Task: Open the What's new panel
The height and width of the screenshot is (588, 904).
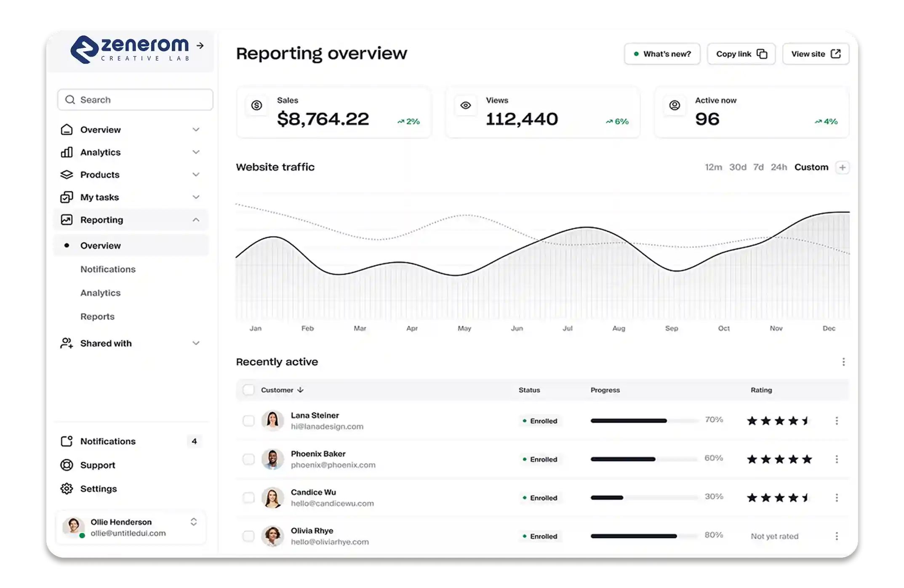Action: [x=662, y=53]
